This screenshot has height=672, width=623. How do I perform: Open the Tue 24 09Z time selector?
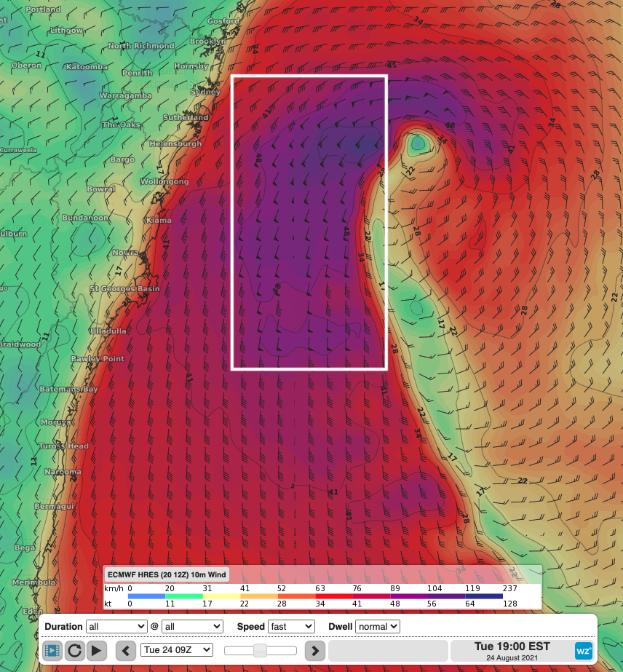177,649
